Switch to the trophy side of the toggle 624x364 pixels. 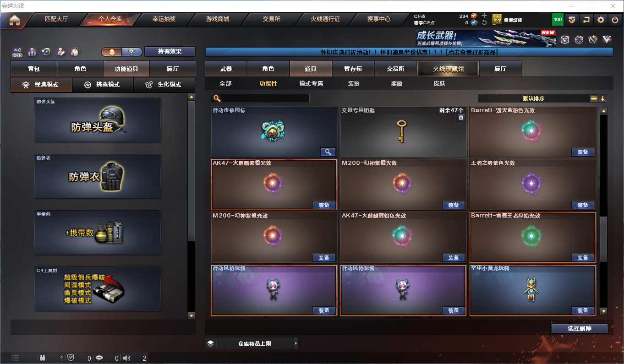pos(131,52)
